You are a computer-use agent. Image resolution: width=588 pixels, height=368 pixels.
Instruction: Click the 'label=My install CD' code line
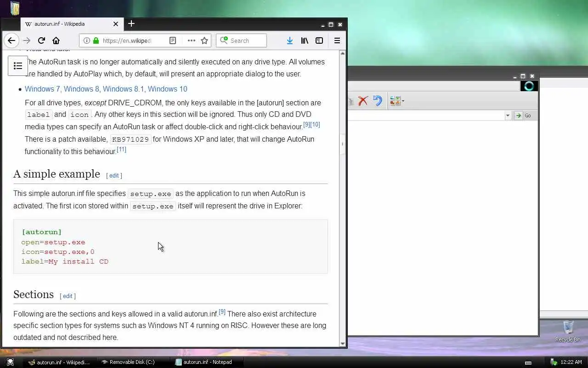tap(65, 261)
